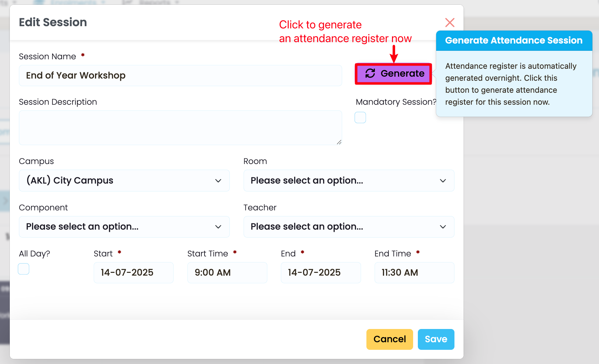The height and width of the screenshot is (364, 599).
Task: Click the Generate attendance button
Action: 393,74
